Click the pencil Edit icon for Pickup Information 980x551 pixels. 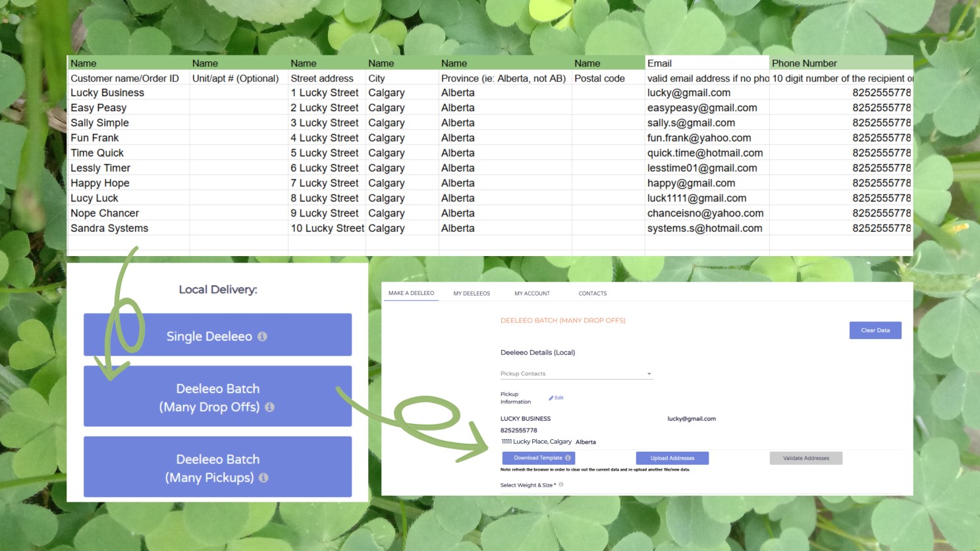(x=551, y=398)
